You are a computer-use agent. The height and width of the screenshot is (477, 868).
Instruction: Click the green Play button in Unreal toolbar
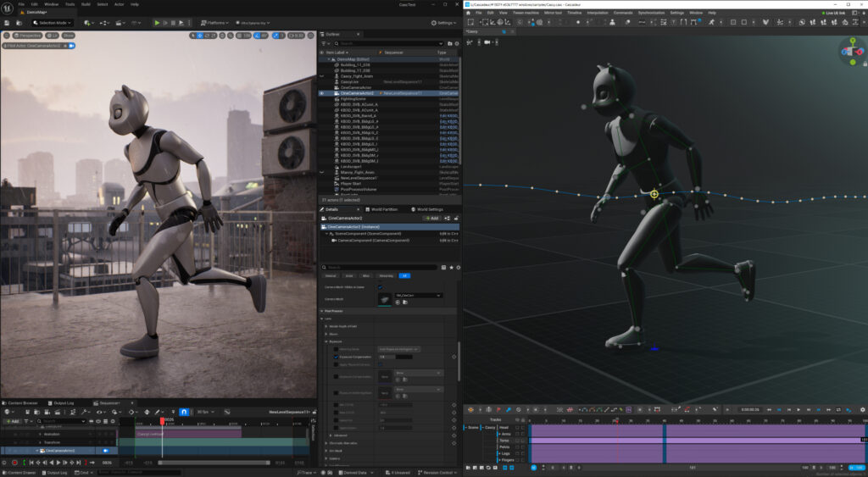pyautogui.click(x=157, y=23)
